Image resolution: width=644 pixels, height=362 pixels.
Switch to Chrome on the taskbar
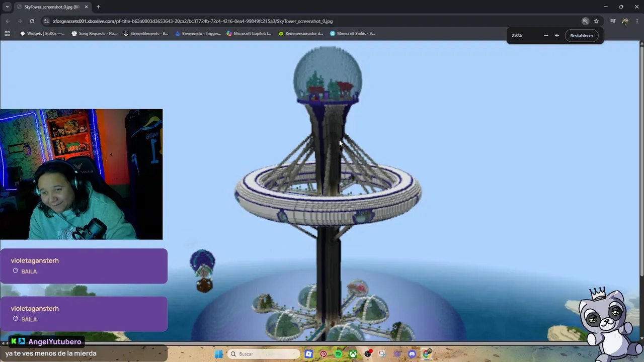tap(427, 354)
